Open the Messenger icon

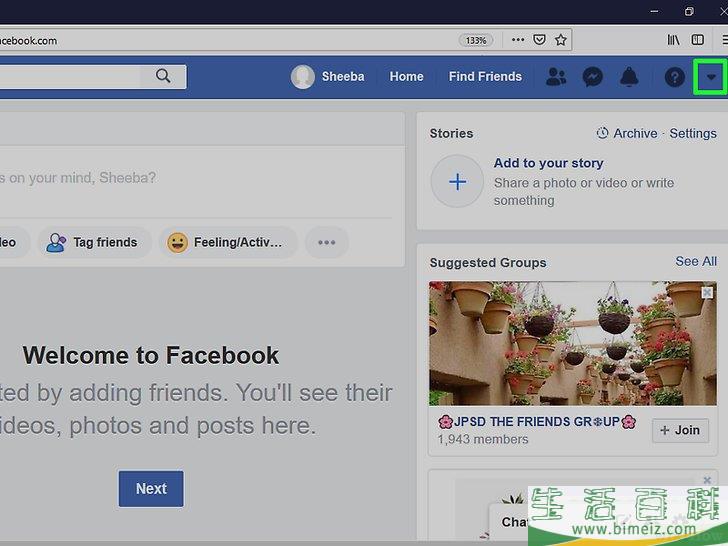592,77
